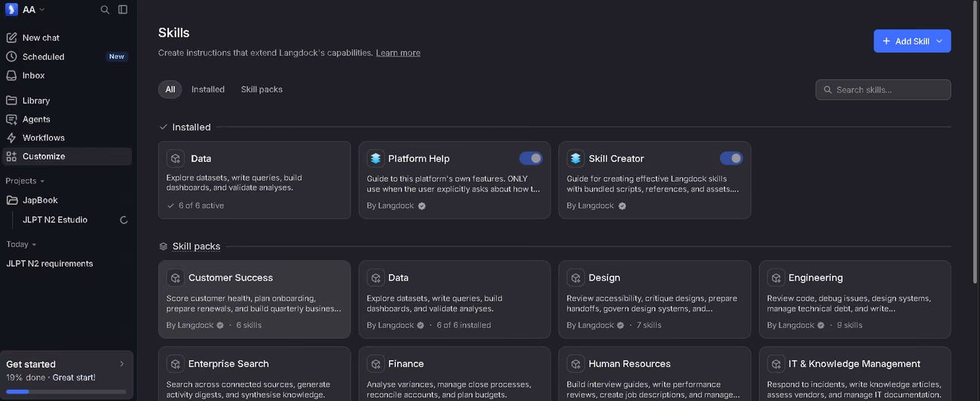Collapse the Today chat section

point(21,244)
